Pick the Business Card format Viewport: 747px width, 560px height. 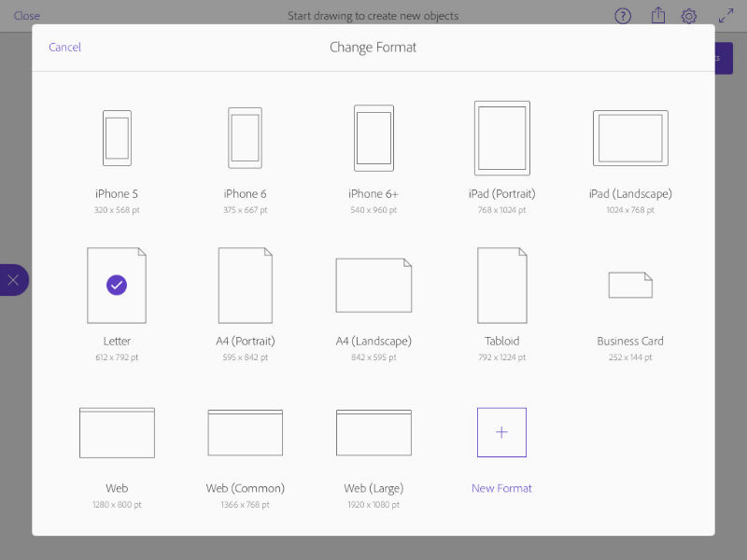coord(630,286)
